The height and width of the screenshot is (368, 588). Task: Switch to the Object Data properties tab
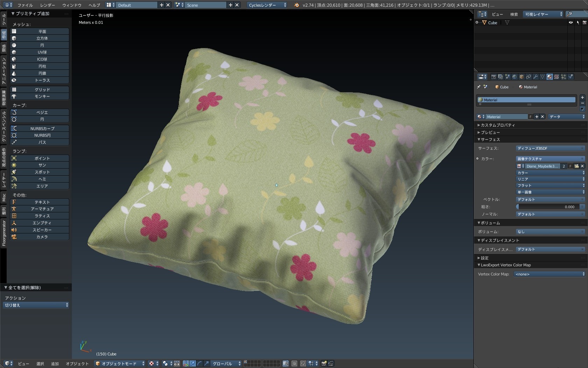542,77
